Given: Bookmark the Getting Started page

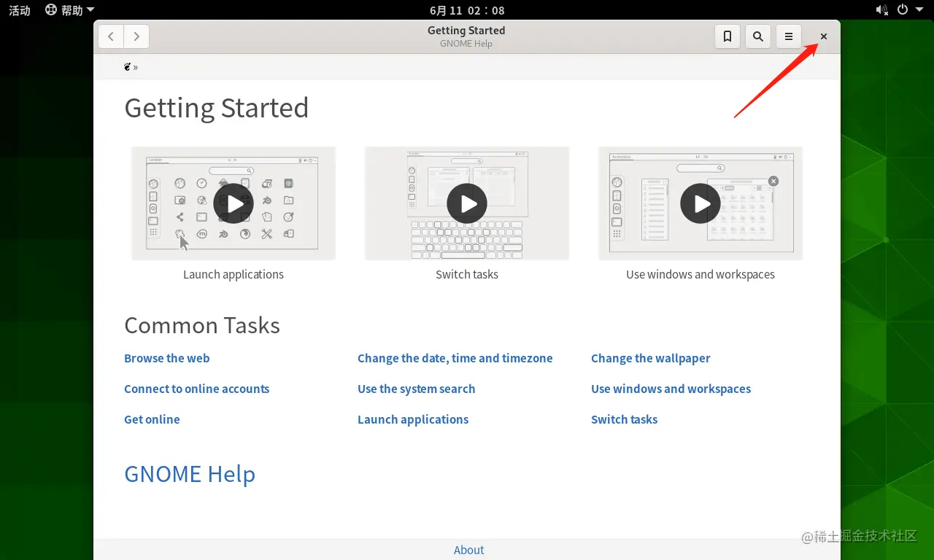Looking at the screenshot, I should [727, 36].
